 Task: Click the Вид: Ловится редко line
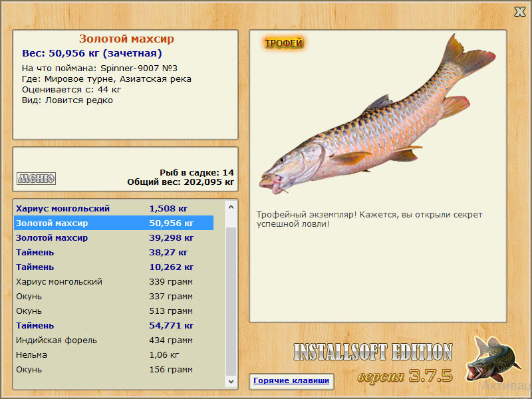click(x=67, y=100)
